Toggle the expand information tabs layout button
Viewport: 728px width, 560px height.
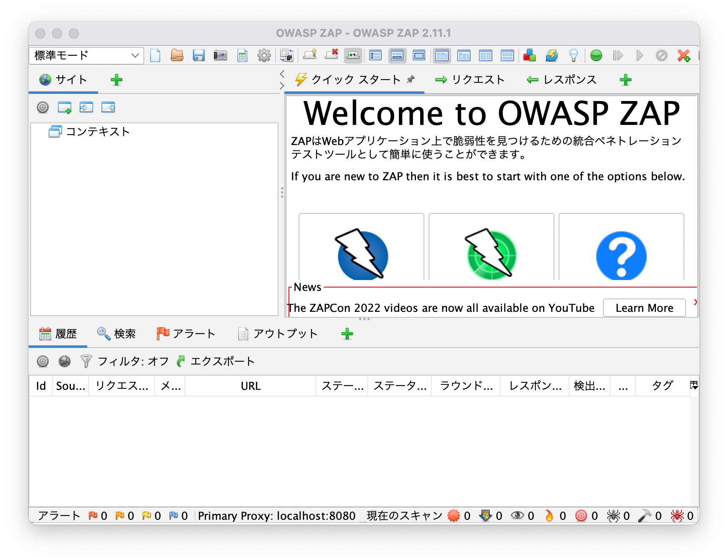click(x=397, y=55)
